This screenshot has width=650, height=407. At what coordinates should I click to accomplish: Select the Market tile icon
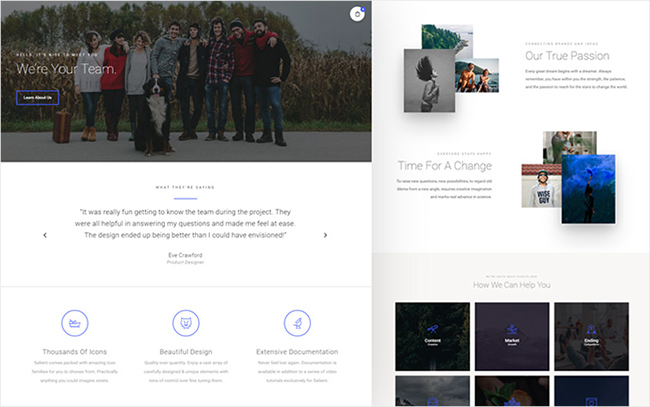(x=512, y=329)
